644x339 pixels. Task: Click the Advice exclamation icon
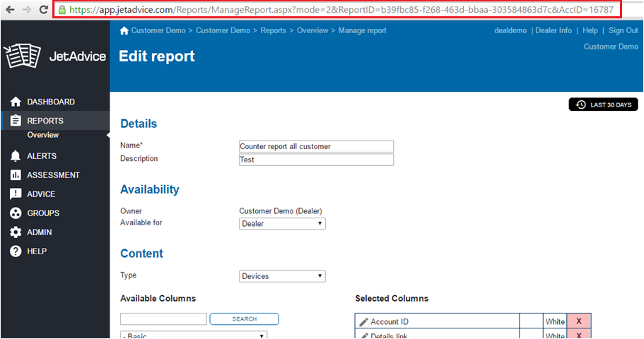pyautogui.click(x=15, y=194)
